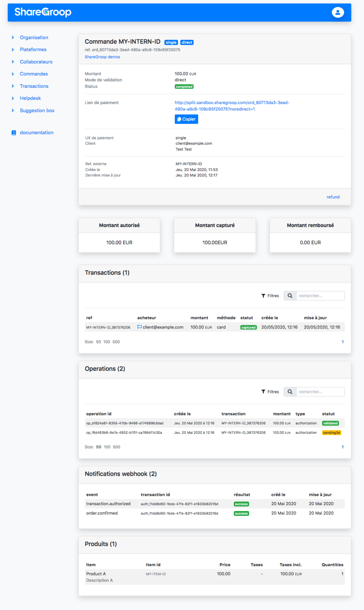Open Collaborateurs in the sidebar
Viewport: 364px width, 610px height.
36,62
